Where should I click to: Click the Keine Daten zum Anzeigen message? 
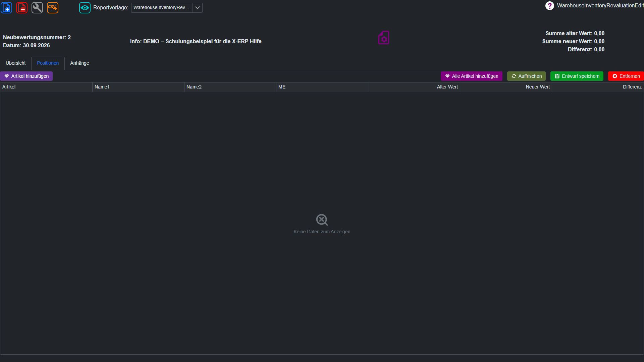pos(322,232)
